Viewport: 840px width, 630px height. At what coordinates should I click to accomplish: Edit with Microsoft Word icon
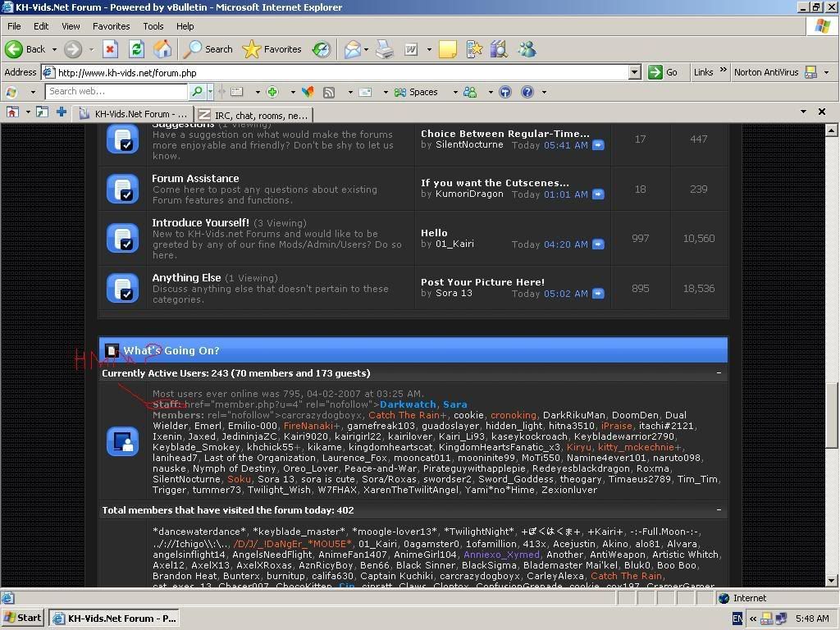411,49
